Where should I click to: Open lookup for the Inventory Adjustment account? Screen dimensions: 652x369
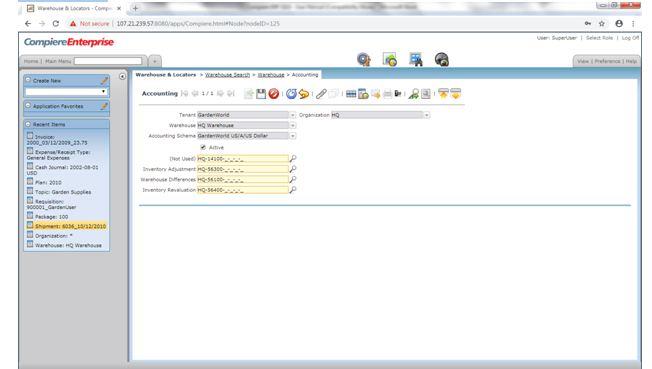(293, 169)
